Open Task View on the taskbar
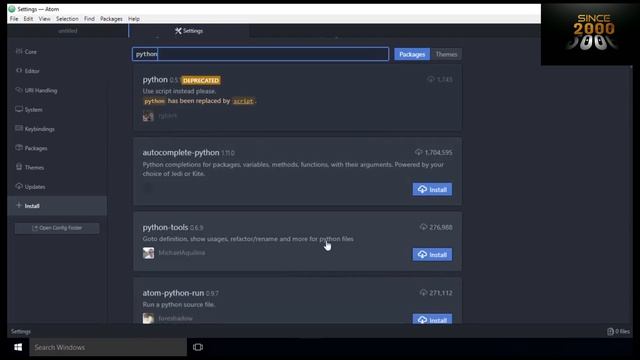Image resolution: width=640 pixels, height=360 pixels. tap(198, 347)
